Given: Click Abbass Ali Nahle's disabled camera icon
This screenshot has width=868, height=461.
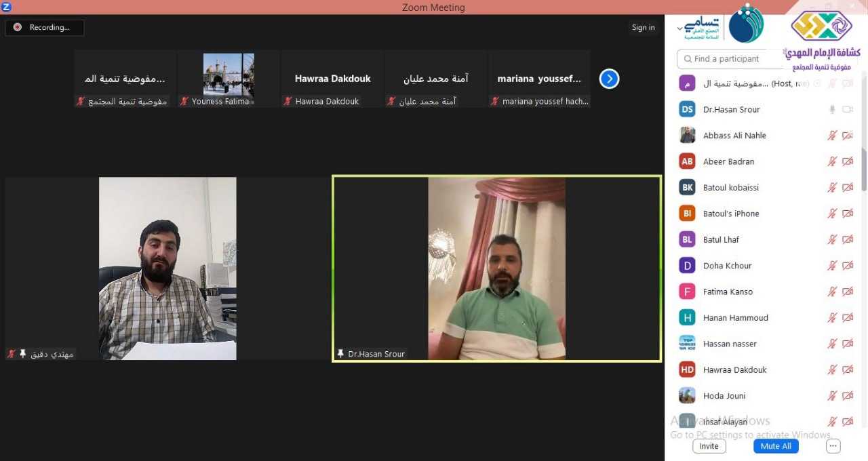Looking at the screenshot, I should pos(847,136).
